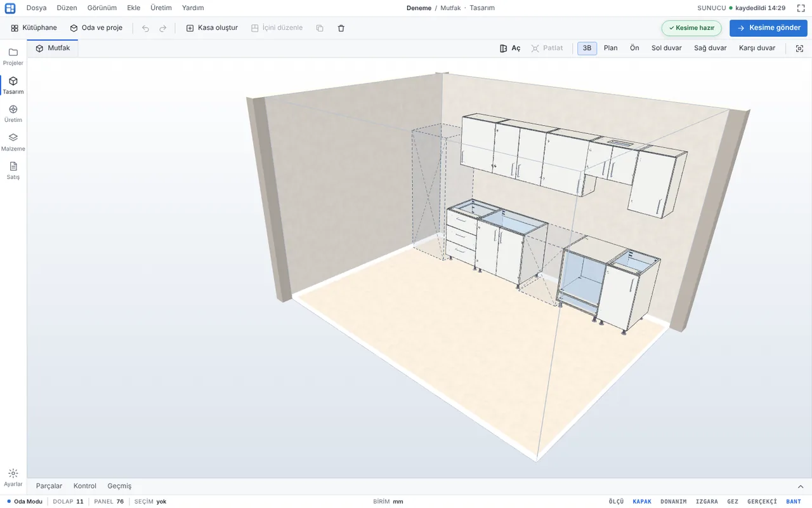Image resolution: width=812 pixels, height=508 pixels.
Task: Open the Kontrol bottom tab
Action: pyautogui.click(x=84, y=486)
